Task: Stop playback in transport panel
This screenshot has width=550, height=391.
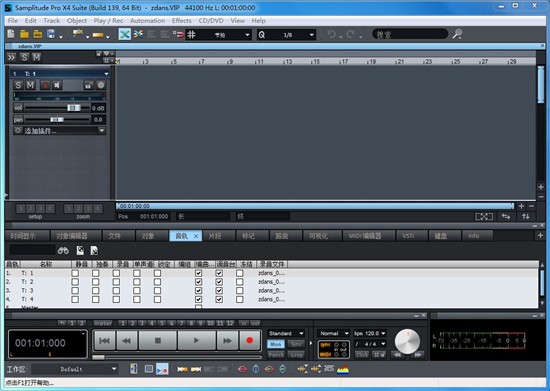Action: [x=158, y=341]
